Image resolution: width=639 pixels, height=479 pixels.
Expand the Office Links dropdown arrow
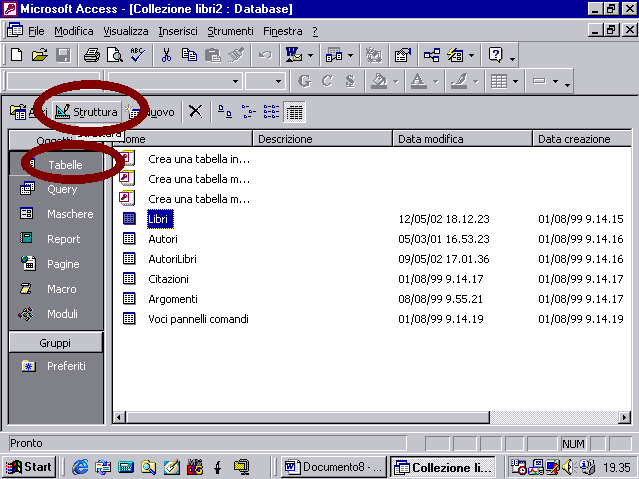point(310,55)
